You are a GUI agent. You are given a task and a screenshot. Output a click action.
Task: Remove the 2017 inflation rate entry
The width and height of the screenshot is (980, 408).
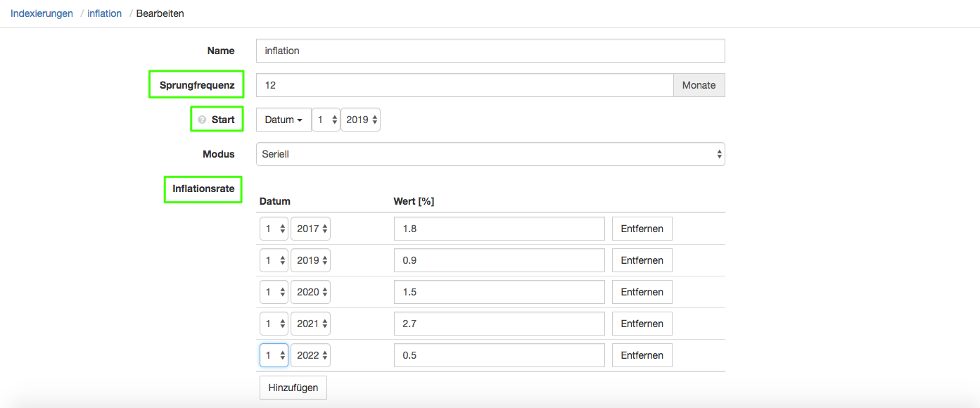click(x=642, y=229)
